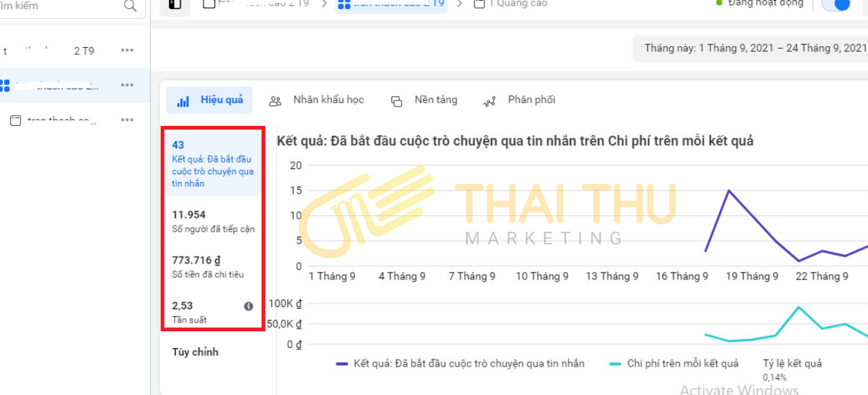This screenshot has height=395, width=868.
Task: Click the 100K đ cost axis label
Action: [285, 303]
